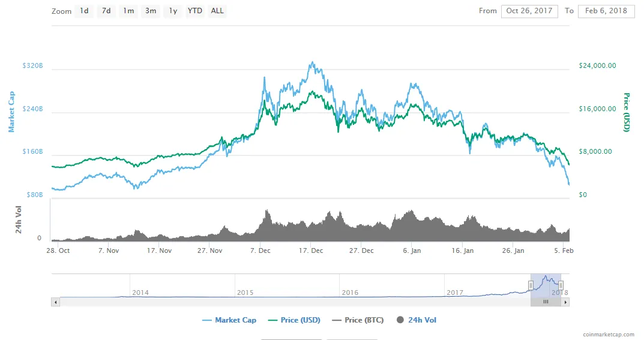Viewport: 644px width, 340px height.
Task: Click the $16,000.00 price axis label
Action: [598, 109]
